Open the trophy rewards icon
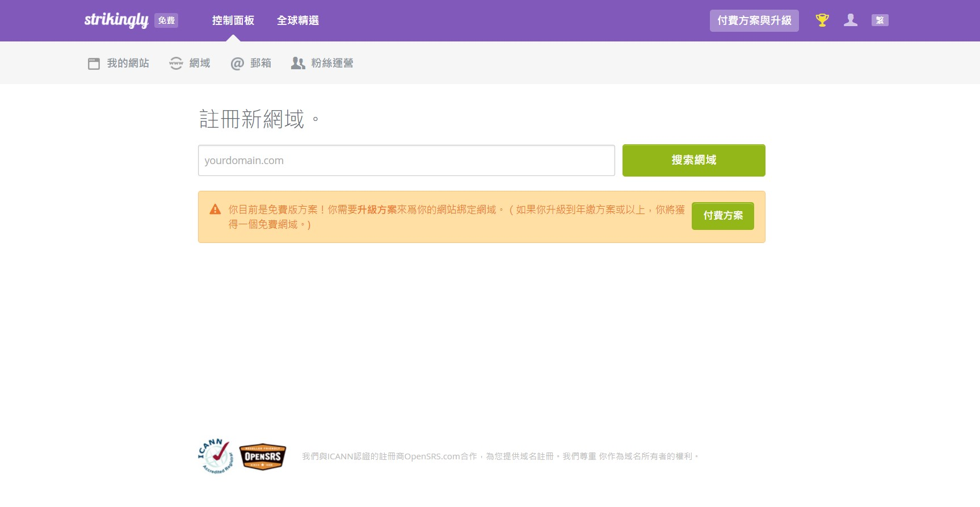Image resolution: width=980 pixels, height=507 pixels. coord(822,20)
